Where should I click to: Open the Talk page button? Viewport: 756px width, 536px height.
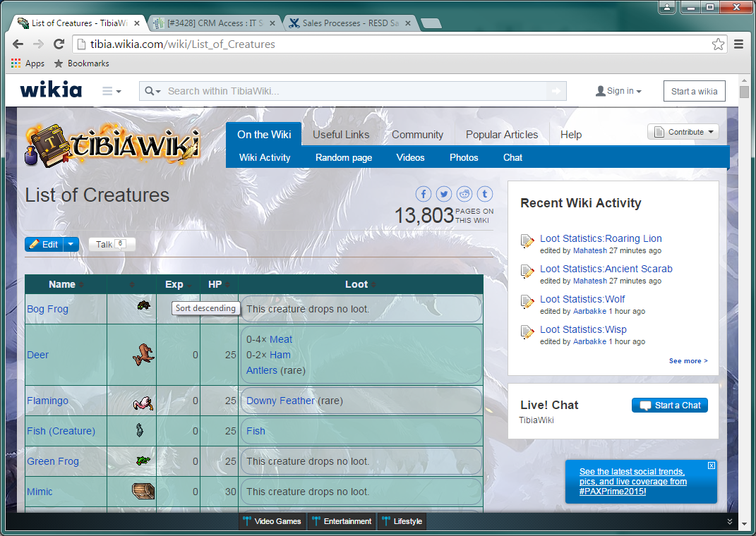(112, 244)
